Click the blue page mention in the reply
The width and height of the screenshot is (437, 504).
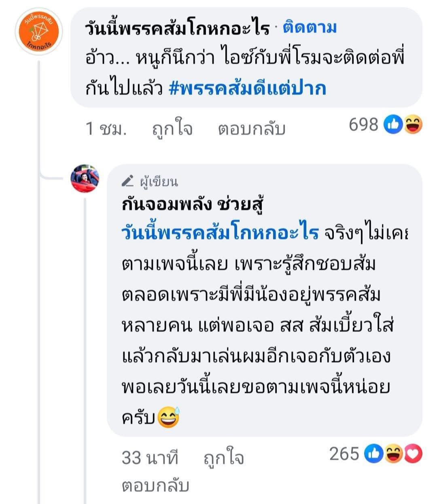[220, 234]
